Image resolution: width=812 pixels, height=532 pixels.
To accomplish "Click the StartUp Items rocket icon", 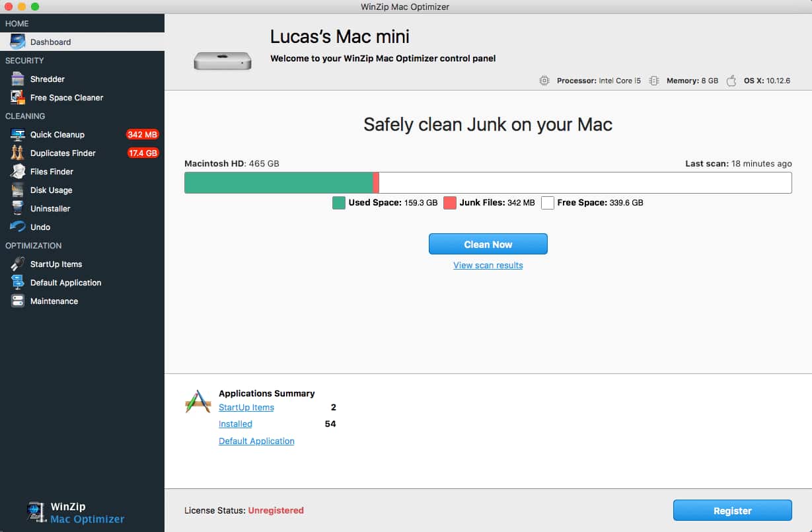I will click(x=17, y=264).
